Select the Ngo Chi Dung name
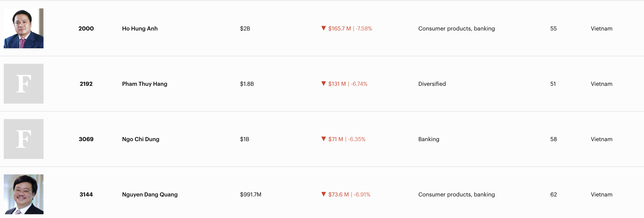This screenshot has width=644, height=218. click(x=141, y=139)
